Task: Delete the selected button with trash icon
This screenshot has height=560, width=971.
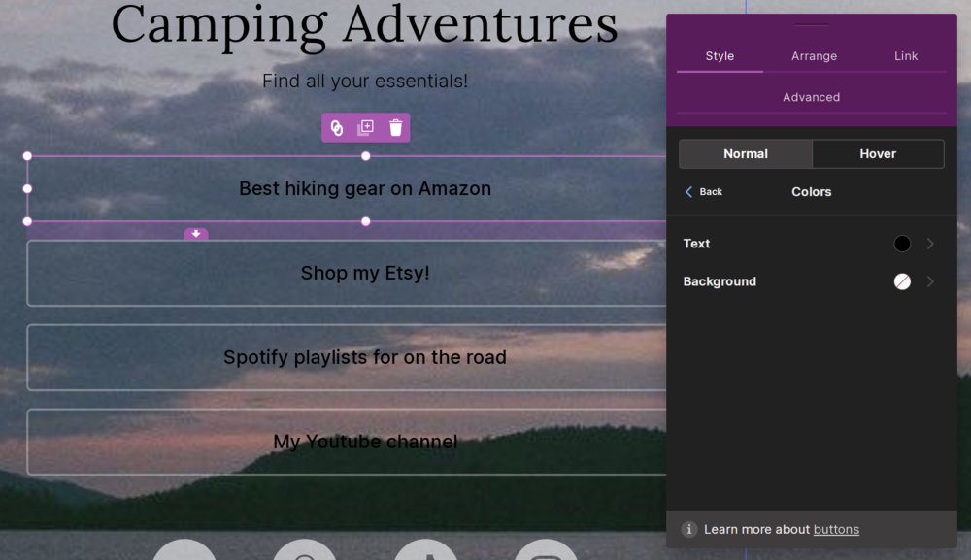Action: point(396,128)
